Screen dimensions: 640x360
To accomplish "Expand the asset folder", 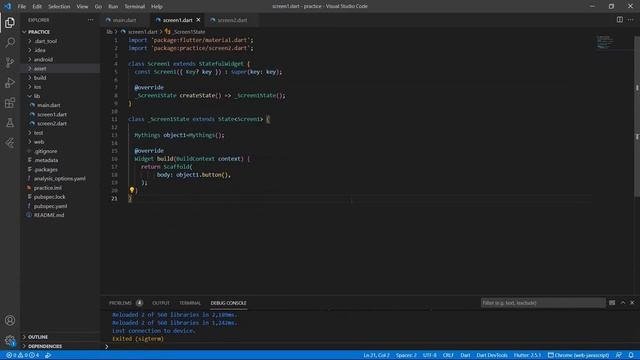I will click(x=40, y=69).
